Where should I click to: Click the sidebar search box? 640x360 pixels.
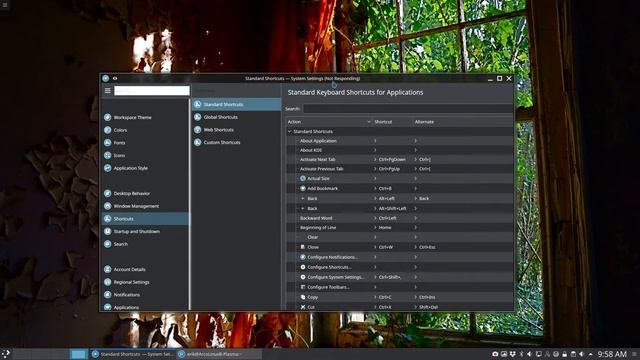coord(152,91)
